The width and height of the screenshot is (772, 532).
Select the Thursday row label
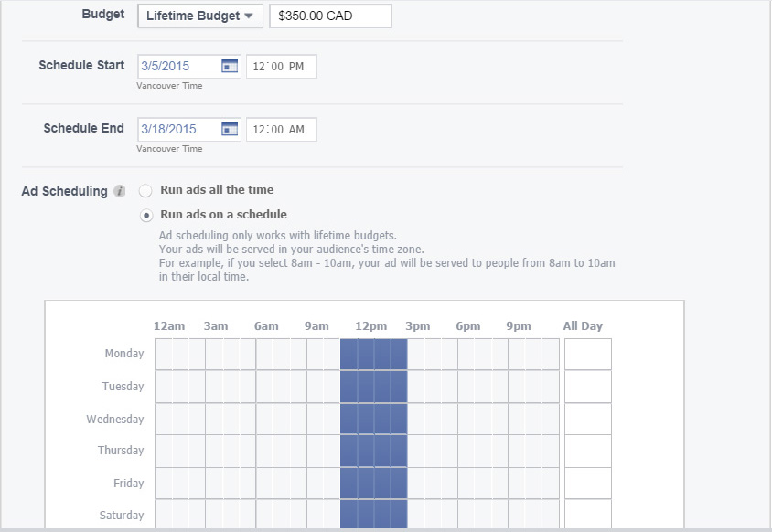[121, 451]
